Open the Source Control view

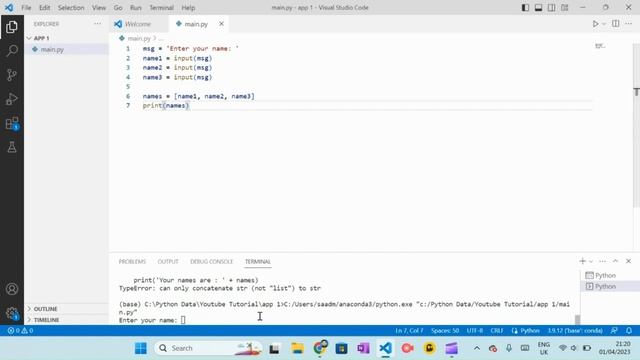point(12,75)
